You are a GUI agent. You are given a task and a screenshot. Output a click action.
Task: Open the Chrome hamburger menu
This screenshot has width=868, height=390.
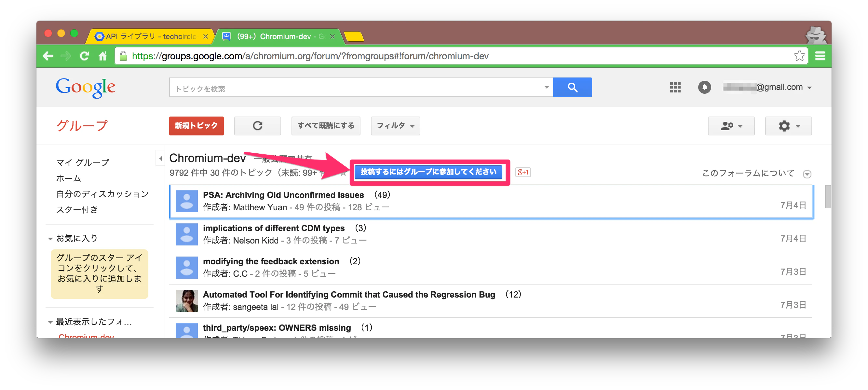tap(820, 56)
